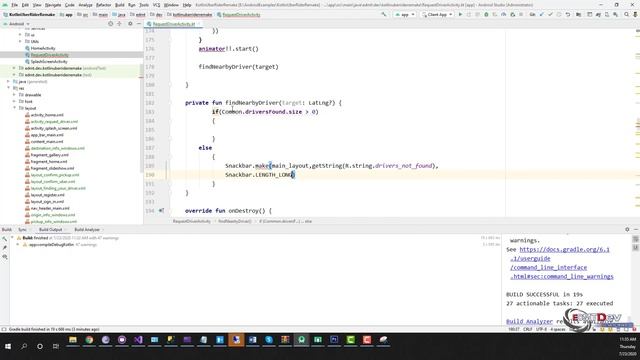Open activity_home.xml layout file
The height and width of the screenshot is (360, 640).
(x=47, y=115)
